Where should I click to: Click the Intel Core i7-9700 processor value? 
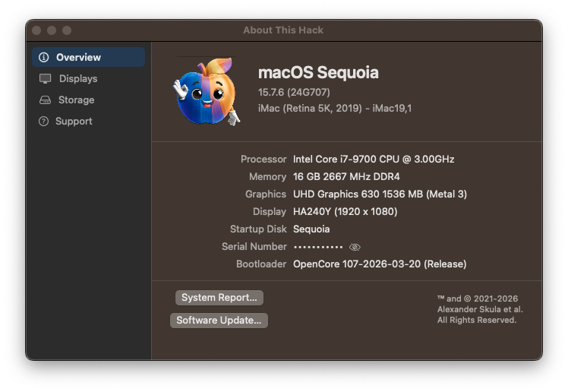(x=374, y=159)
